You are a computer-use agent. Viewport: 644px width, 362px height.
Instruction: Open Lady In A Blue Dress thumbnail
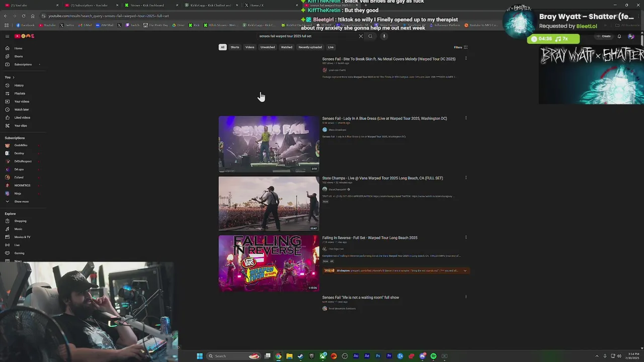click(x=269, y=144)
